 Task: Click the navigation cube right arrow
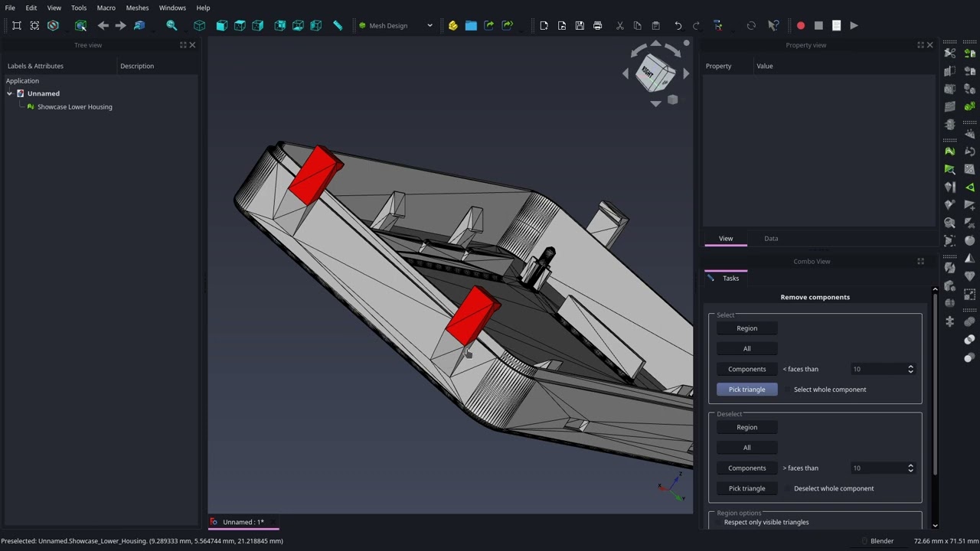click(x=685, y=73)
